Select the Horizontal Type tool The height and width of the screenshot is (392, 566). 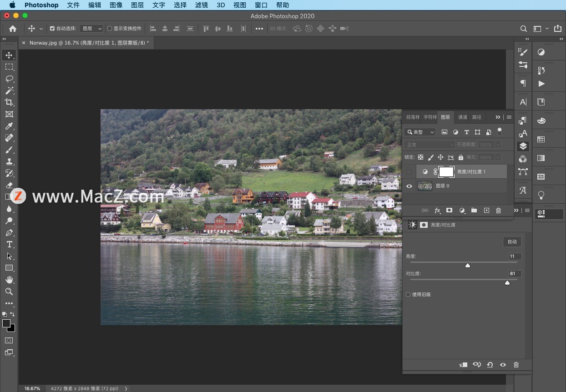coord(9,244)
